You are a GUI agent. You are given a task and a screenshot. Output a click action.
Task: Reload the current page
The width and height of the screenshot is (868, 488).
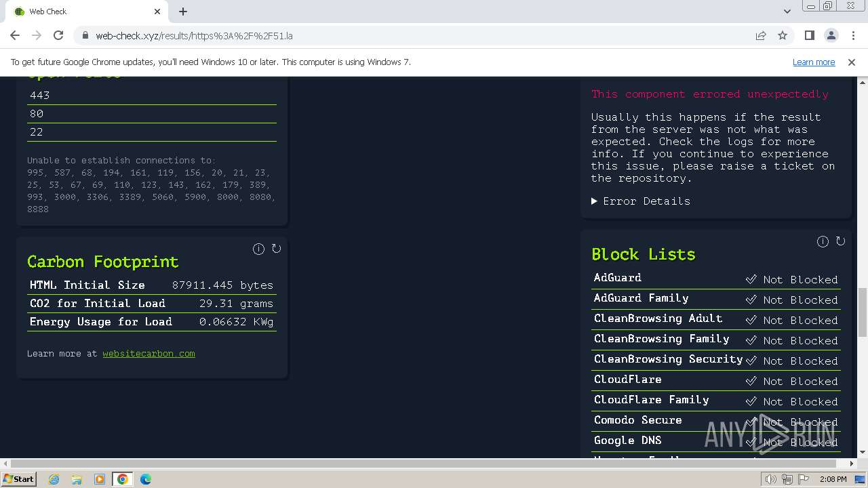[x=58, y=35]
